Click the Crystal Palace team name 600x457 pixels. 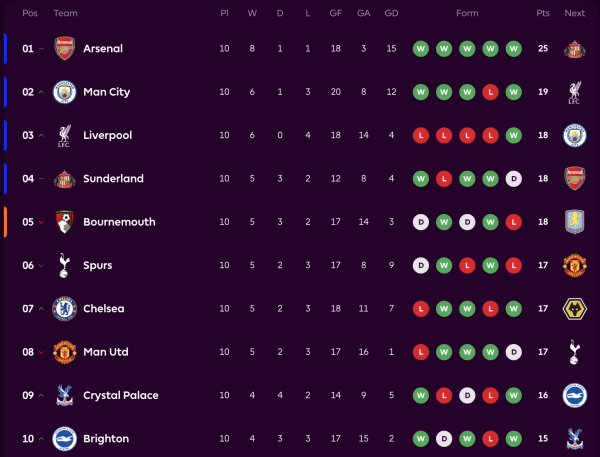120,395
